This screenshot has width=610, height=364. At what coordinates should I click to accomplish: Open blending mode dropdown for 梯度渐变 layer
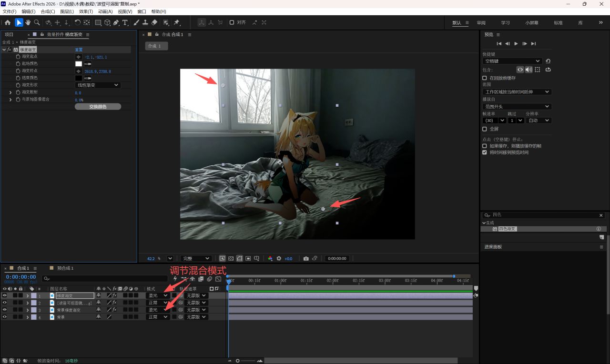point(158,296)
